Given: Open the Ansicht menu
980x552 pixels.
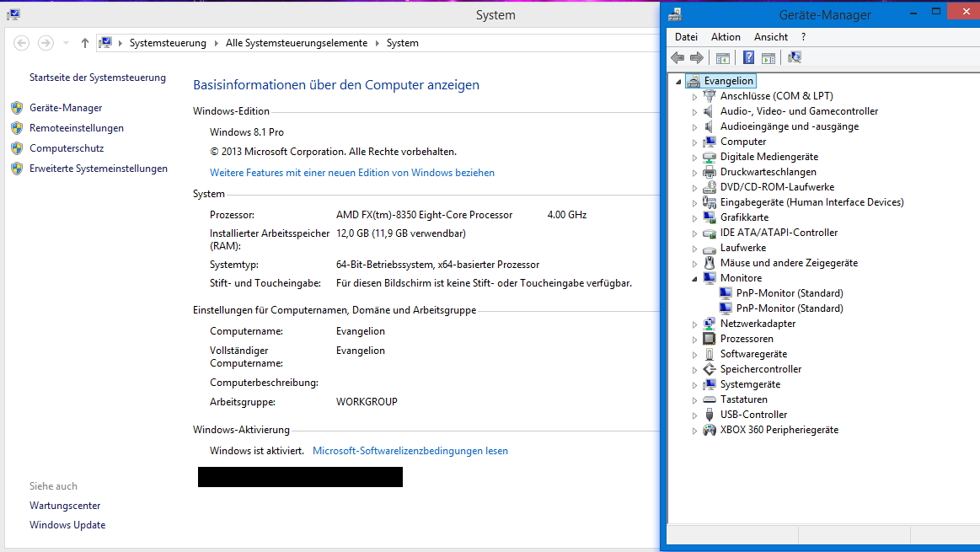Looking at the screenshot, I should click(x=771, y=37).
